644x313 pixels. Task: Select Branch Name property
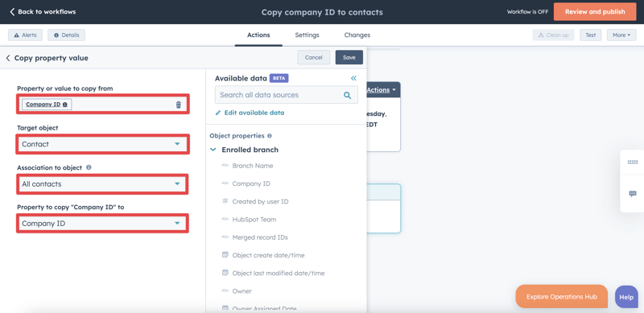(x=253, y=166)
